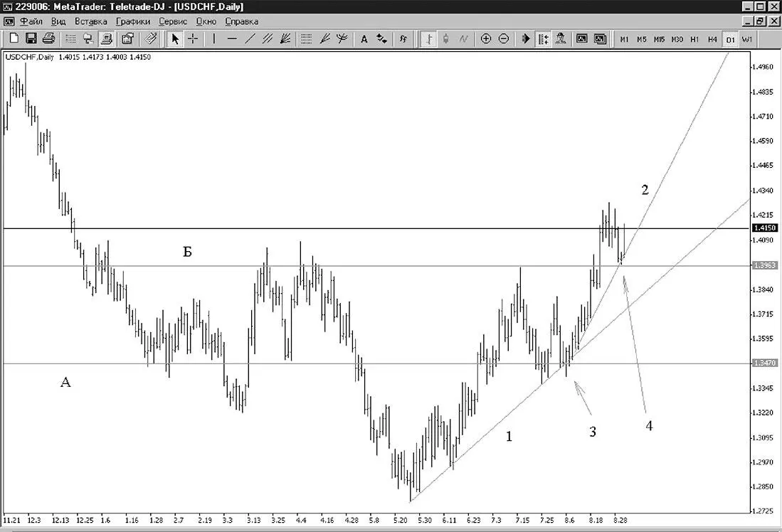Image resolution: width=782 pixels, height=532 pixels.
Task: Open the Справка menu
Action: pyautogui.click(x=241, y=21)
